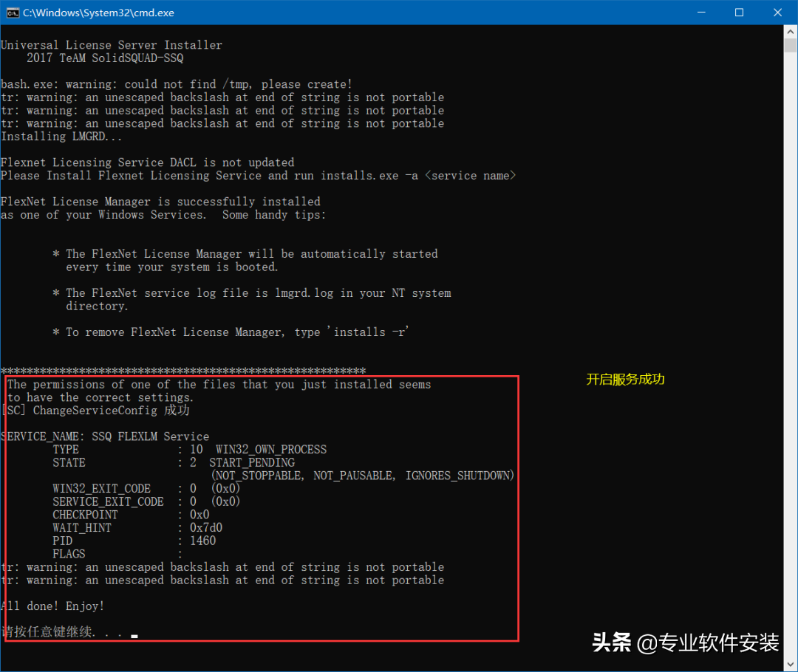Click the vertical scrollbar thumb
The width and height of the screenshot is (798, 672).
point(791,46)
